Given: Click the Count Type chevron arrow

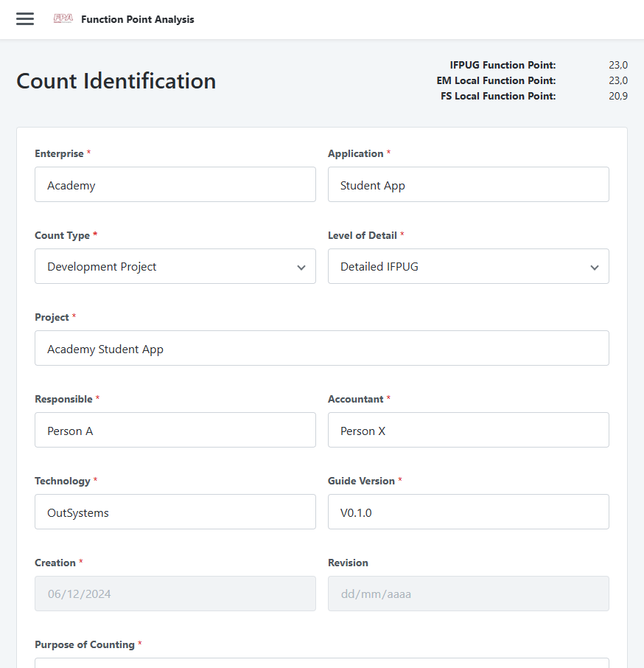Looking at the screenshot, I should click(x=301, y=268).
